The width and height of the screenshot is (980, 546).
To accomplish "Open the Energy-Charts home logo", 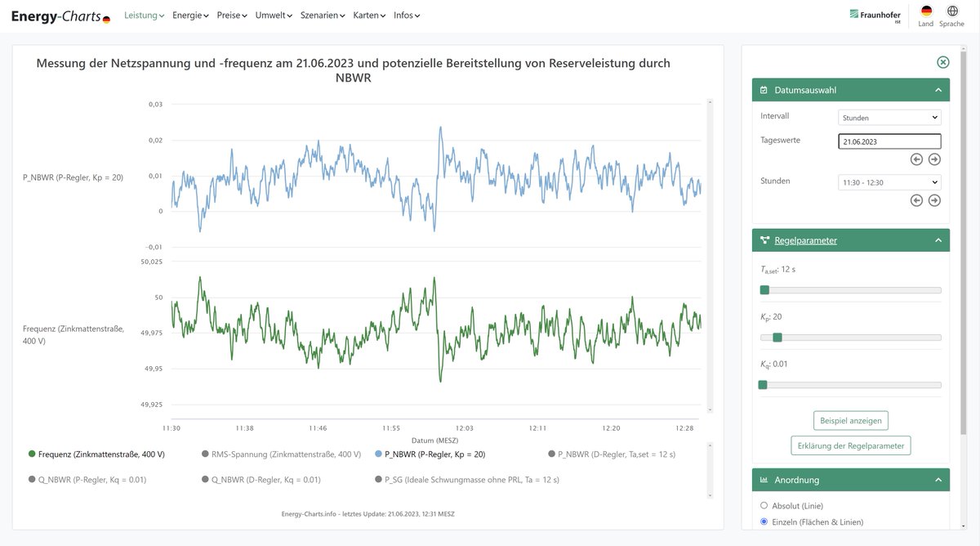I will coord(60,16).
